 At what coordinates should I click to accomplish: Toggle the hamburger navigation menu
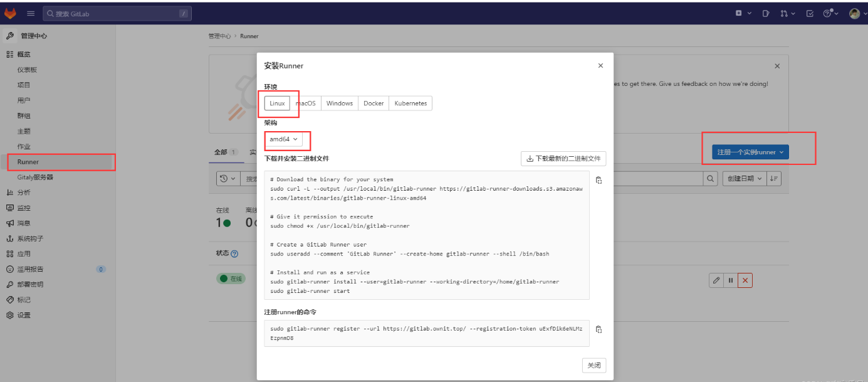tap(31, 13)
